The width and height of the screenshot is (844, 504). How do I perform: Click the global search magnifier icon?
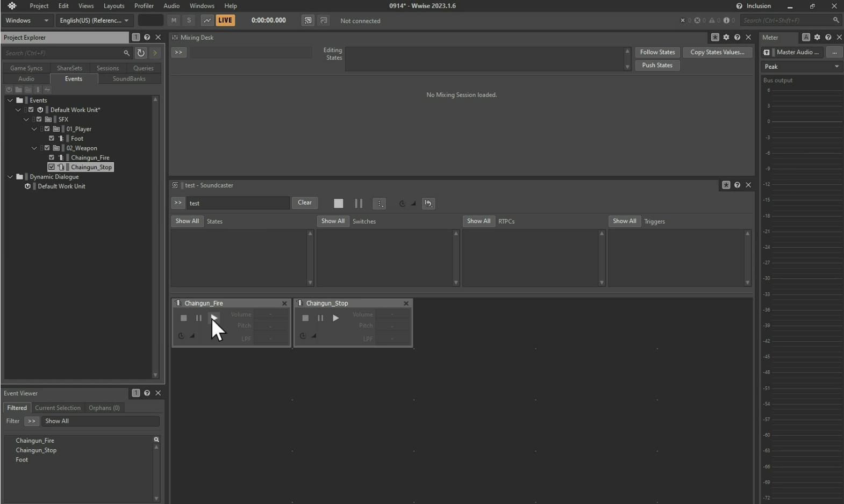point(836,20)
